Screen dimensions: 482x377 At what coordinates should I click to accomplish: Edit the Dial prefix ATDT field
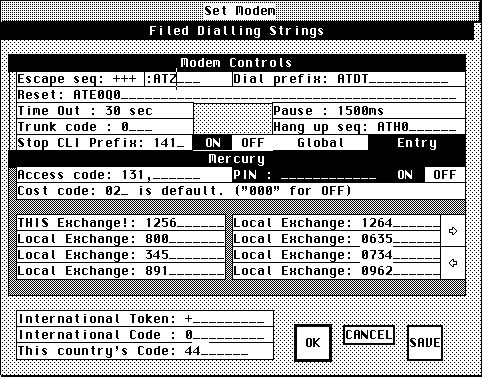pyautogui.click(x=349, y=79)
